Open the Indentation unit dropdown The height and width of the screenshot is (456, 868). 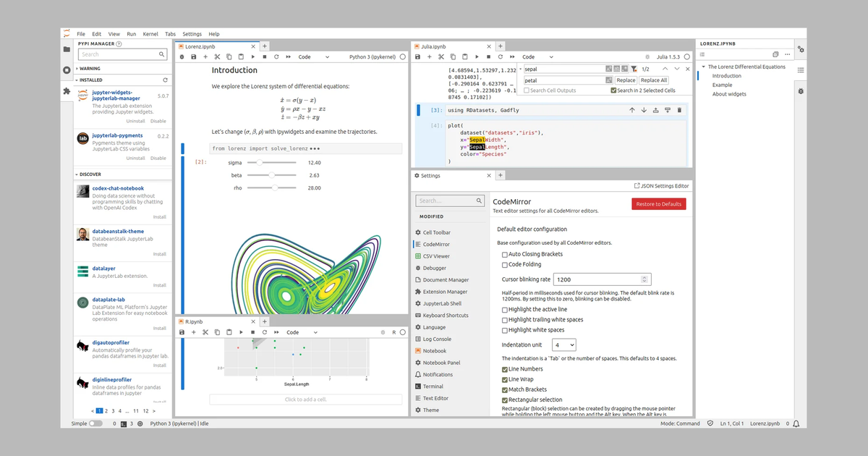click(x=564, y=345)
